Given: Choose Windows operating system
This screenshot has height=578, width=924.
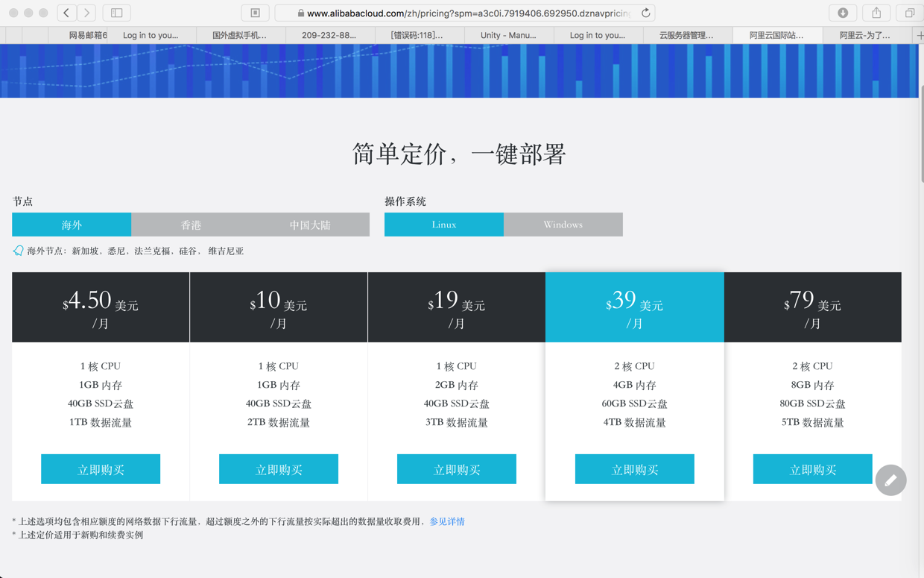Looking at the screenshot, I should click(563, 224).
